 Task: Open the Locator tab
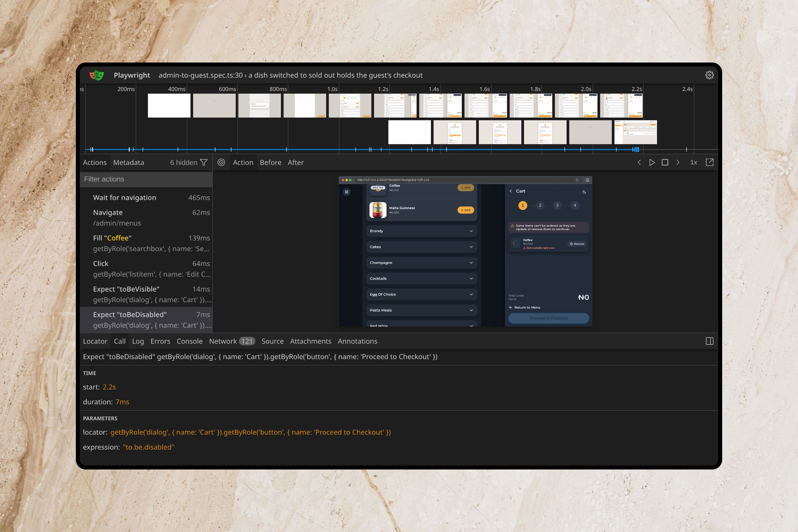95,341
